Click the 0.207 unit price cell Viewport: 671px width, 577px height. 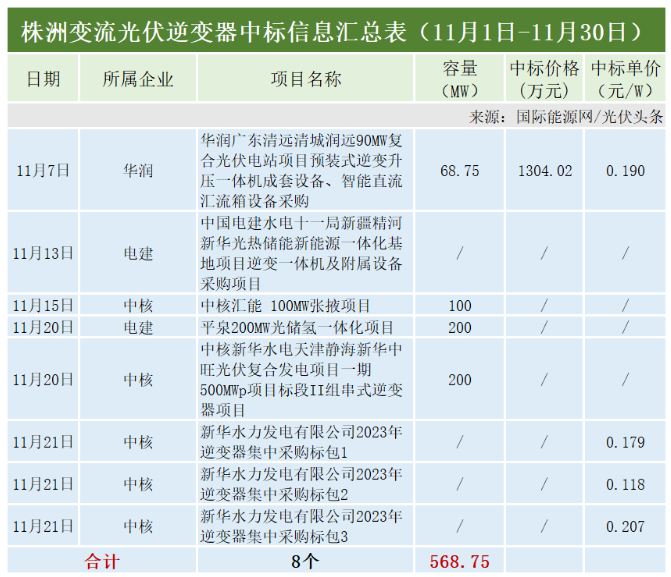tap(625, 525)
